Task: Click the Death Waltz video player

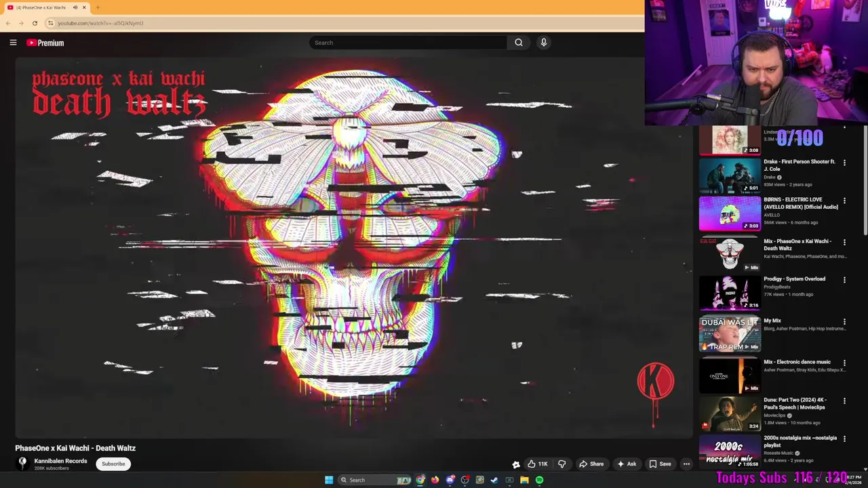Action: (354, 247)
